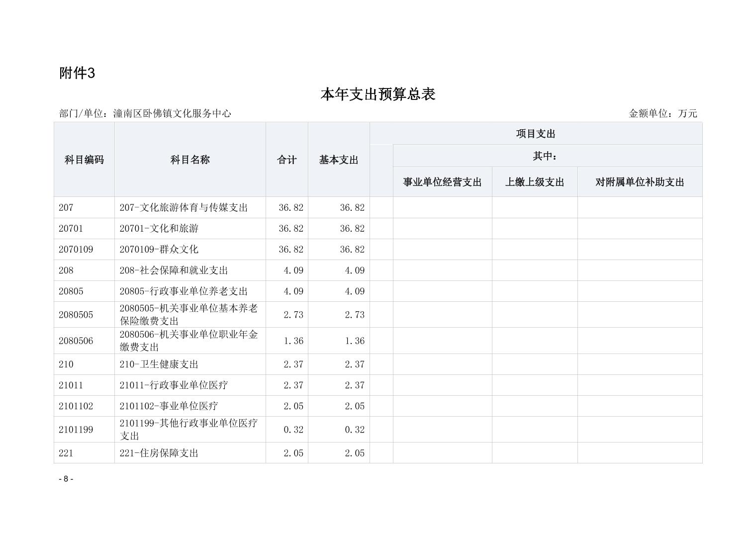Select 21011-行政事业单位医疗 cell
The image size is (756, 534).
tap(190, 385)
